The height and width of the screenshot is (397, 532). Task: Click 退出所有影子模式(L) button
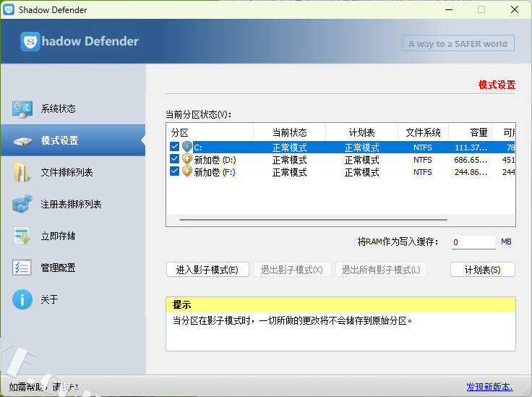[x=381, y=270]
